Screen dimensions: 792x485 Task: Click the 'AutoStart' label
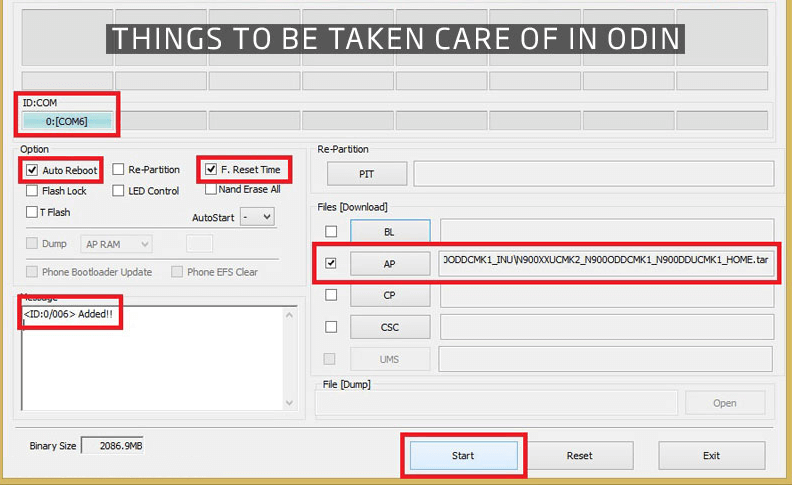[x=213, y=218]
